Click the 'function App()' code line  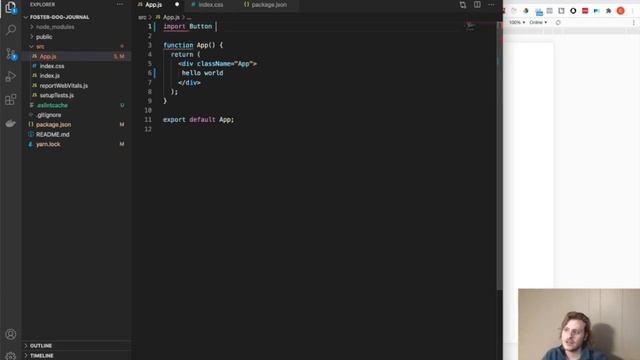click(193, 45)
